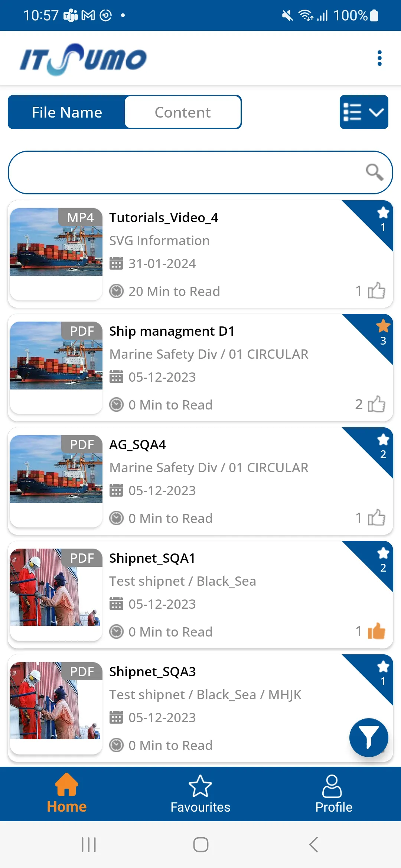Toggle favourite star on AG_SQA4
Viewport: 401px width, 868px height.
click(x=383, y=440)
